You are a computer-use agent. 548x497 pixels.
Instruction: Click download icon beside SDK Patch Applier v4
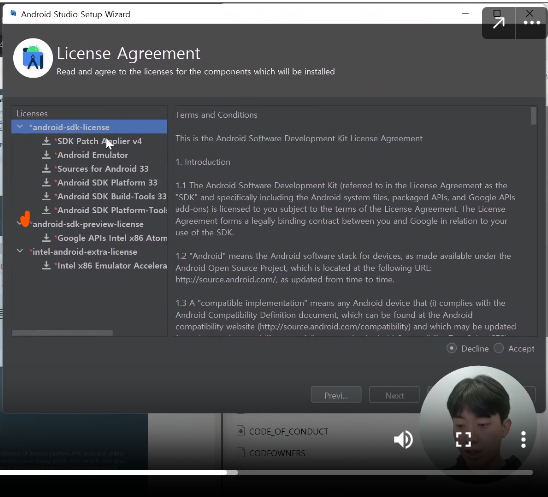(46, 141)
